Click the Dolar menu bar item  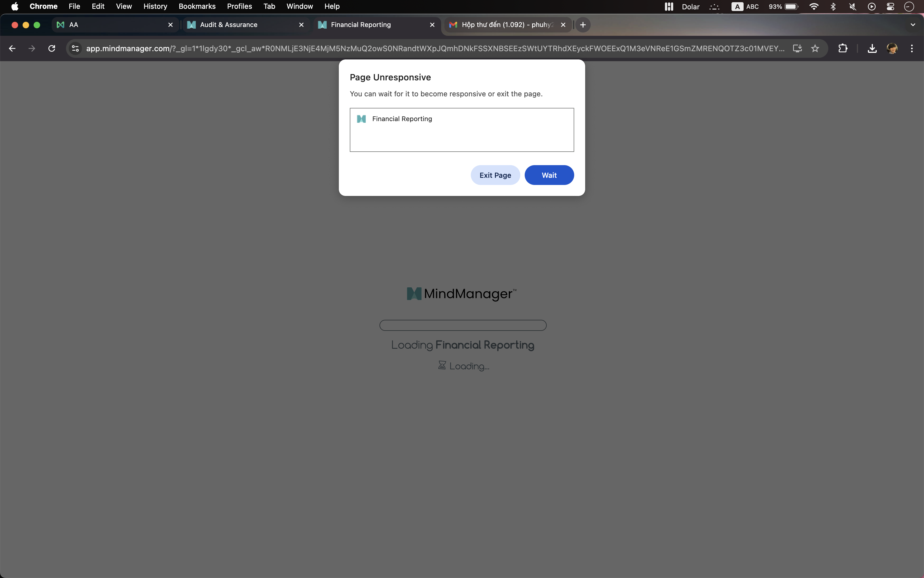click(x=691, y=7)
